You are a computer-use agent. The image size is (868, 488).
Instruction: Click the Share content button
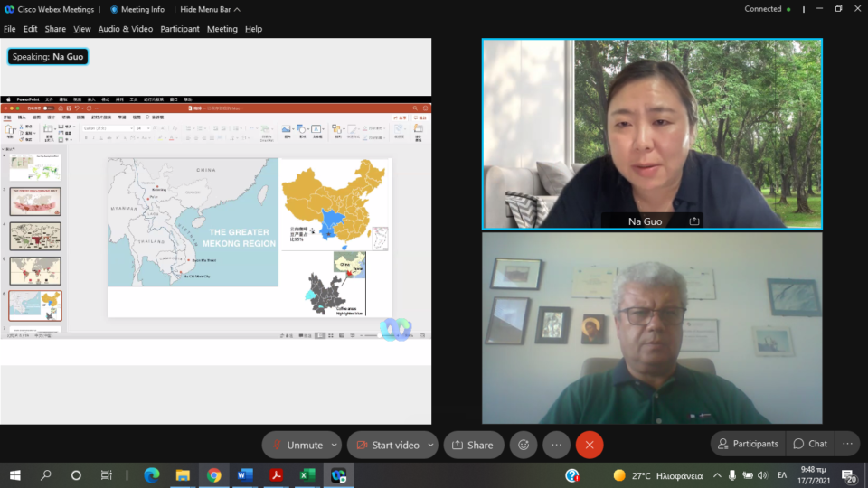473,445
